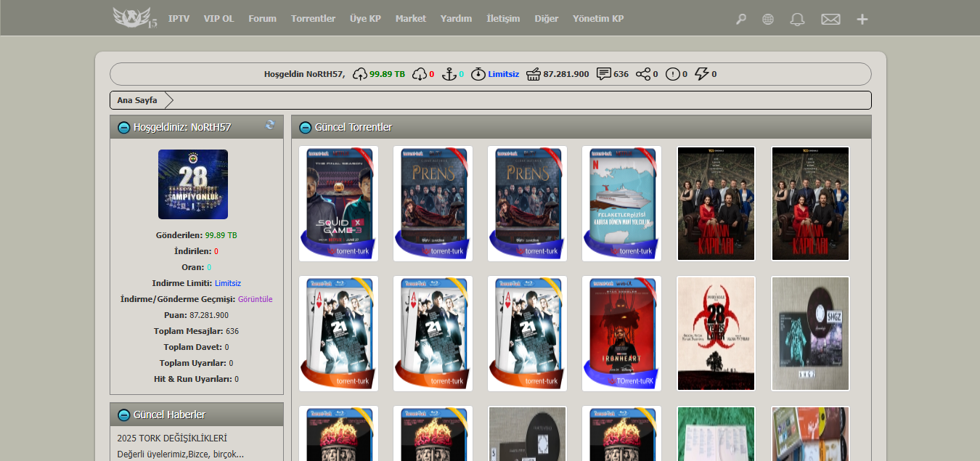Click the winged site logo
The image size is (980, 461).
coord(135,18)
